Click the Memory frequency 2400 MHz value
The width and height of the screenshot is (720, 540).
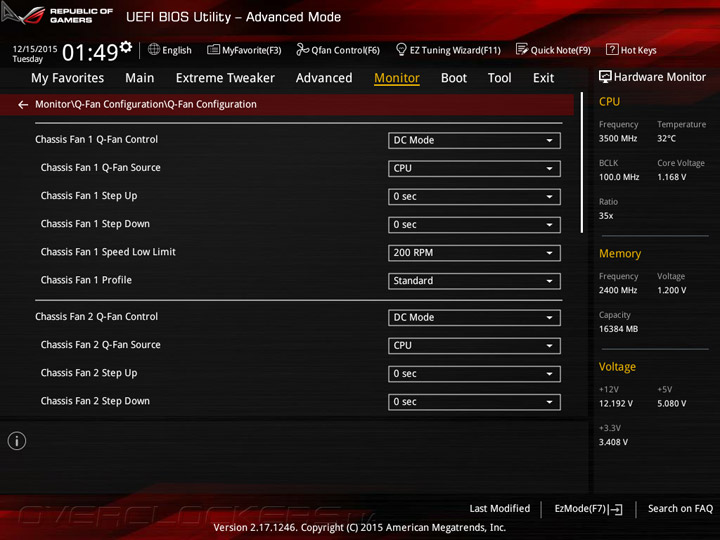618,290
